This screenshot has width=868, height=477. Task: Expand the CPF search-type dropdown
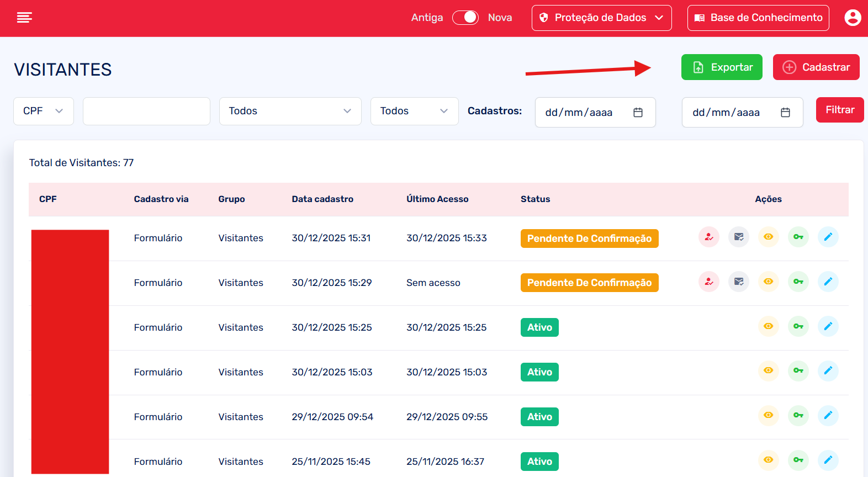coord(43,111)
